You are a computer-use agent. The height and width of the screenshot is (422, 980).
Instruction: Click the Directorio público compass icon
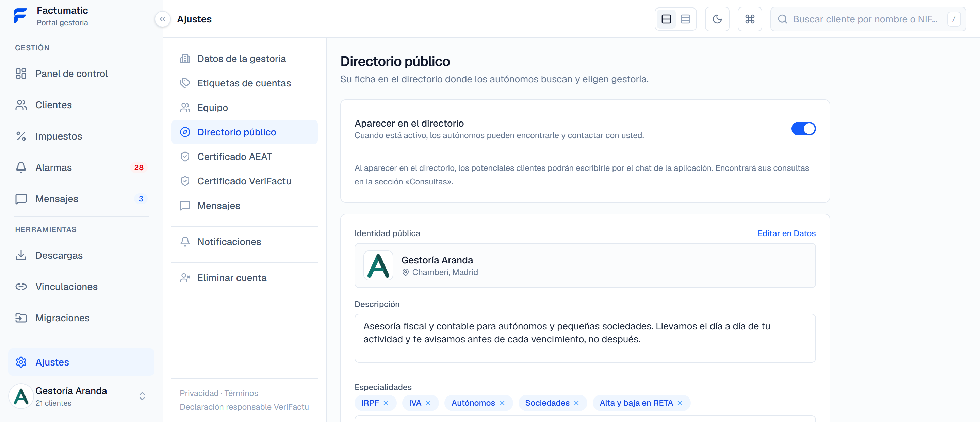pyautogui.click(x=185, y=132)
